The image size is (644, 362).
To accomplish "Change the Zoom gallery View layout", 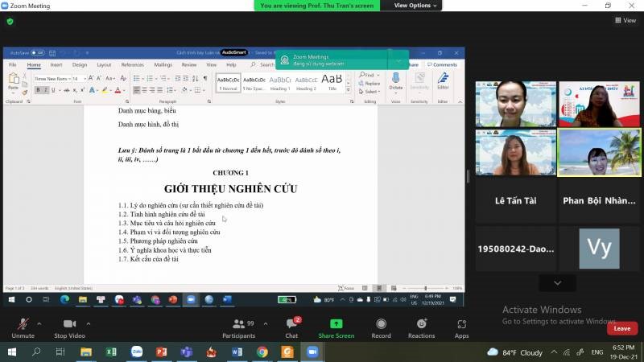I will click(625, 20).
